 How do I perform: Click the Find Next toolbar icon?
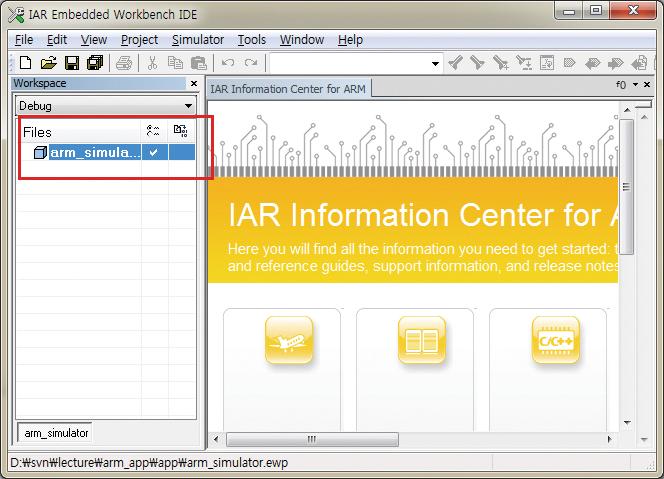pos(478,63)
